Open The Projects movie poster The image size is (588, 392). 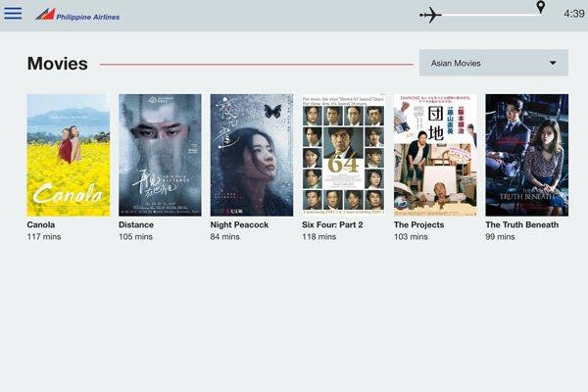tap(435, 155)
